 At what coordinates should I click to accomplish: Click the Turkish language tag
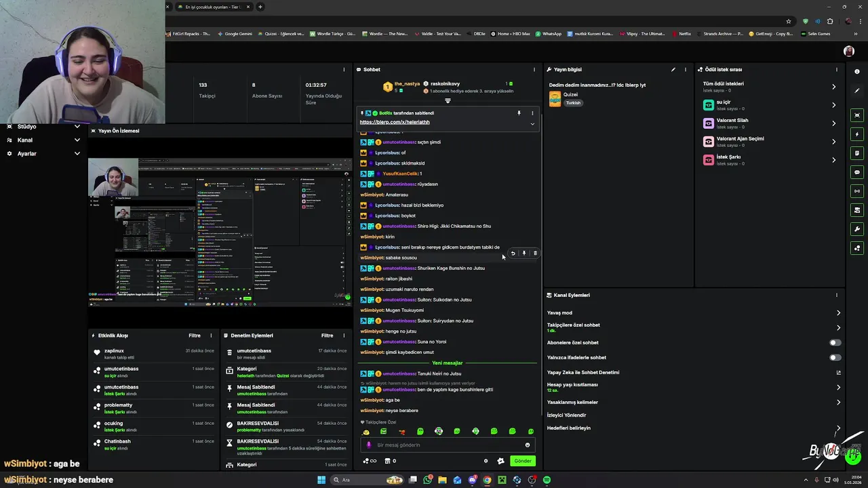pos(574,103)
